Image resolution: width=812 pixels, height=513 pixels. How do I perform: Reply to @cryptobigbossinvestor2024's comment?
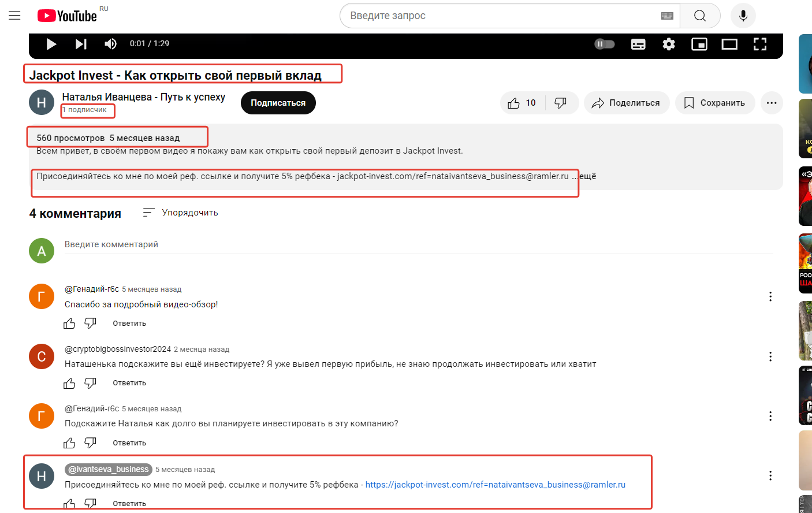129,383
